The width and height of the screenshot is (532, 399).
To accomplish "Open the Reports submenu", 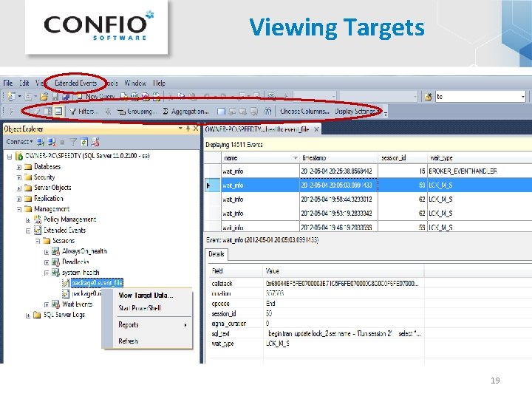I will click(152, 324).
